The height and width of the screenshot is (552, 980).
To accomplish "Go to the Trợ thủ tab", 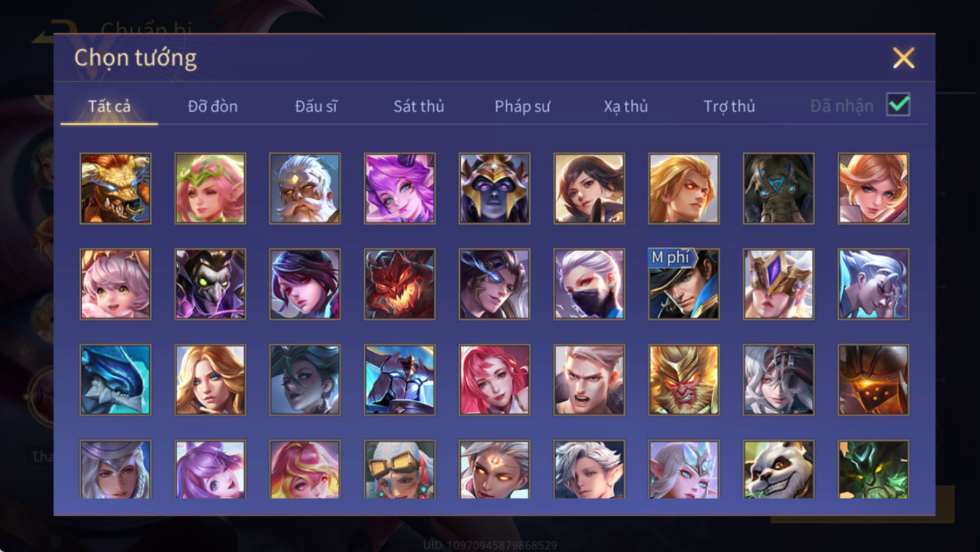I will click(729, 106).
